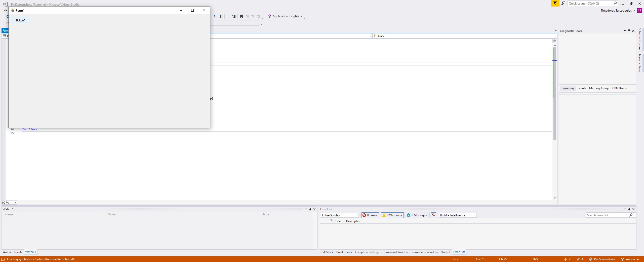Open the editor zoom 90 % dropdown

pyautogui.click(x=15, y=203)
